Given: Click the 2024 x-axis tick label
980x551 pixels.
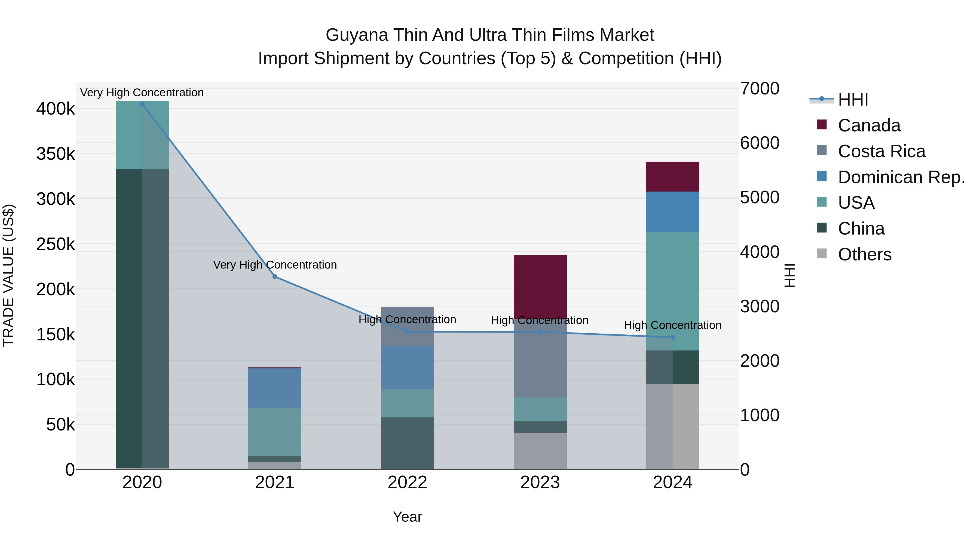Looking at the screenshot, I should click(x=673, y=482).
